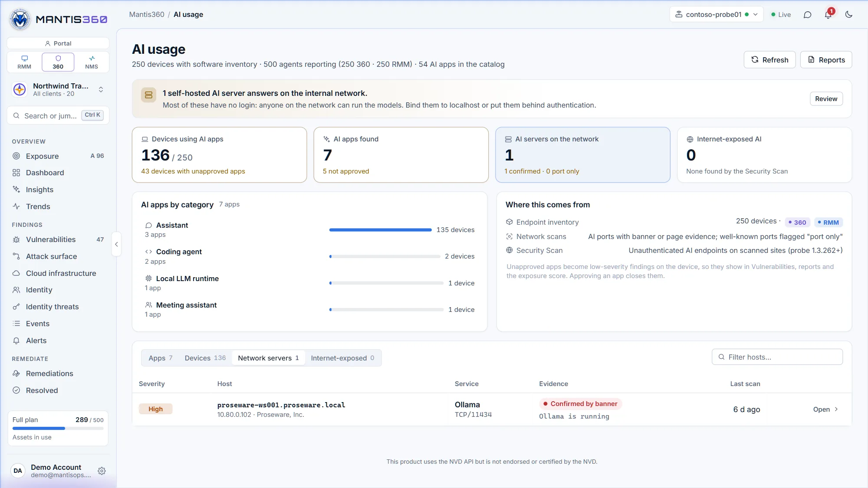Click the Mantis360 logo
This screenshot has width=868, height=488.
tap(59, 19)
